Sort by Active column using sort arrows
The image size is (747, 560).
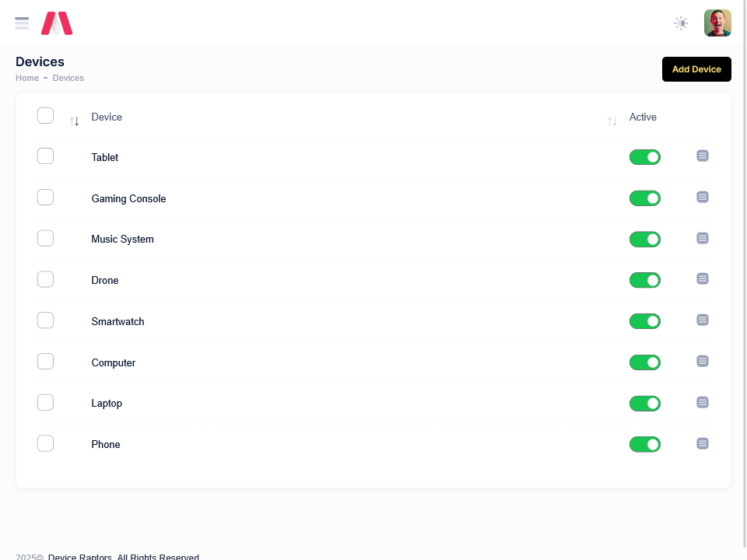(612, 121)
